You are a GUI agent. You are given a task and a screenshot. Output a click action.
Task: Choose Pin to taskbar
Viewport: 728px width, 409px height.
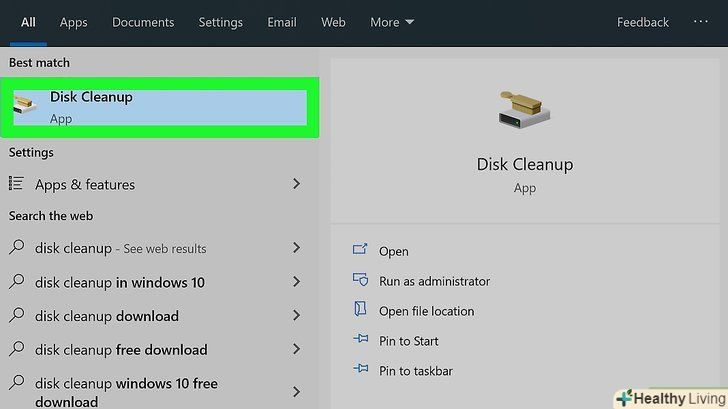416,370
